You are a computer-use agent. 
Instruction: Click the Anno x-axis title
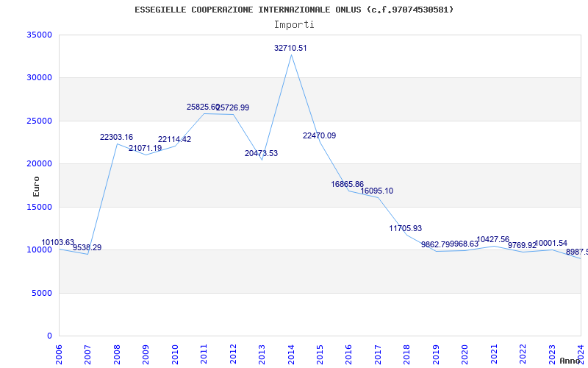pyautogui.click(x=570, y=361)
